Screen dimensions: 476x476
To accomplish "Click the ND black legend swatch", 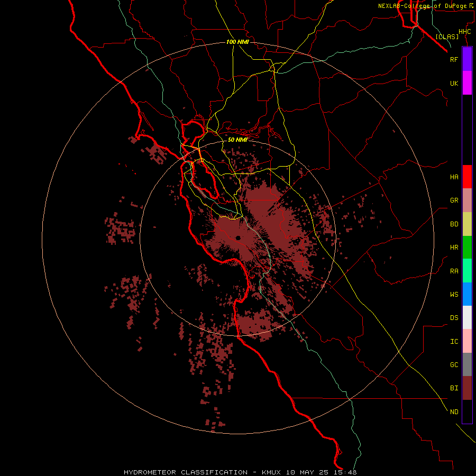I will (467, 411).
